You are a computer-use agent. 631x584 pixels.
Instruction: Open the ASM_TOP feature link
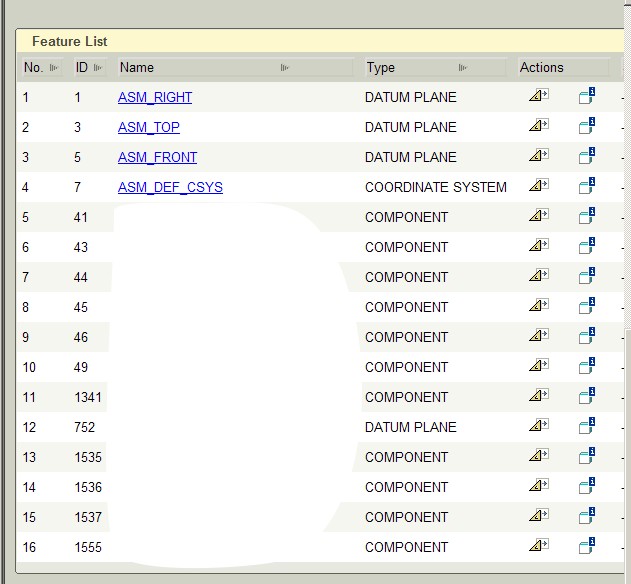[149, 127]
